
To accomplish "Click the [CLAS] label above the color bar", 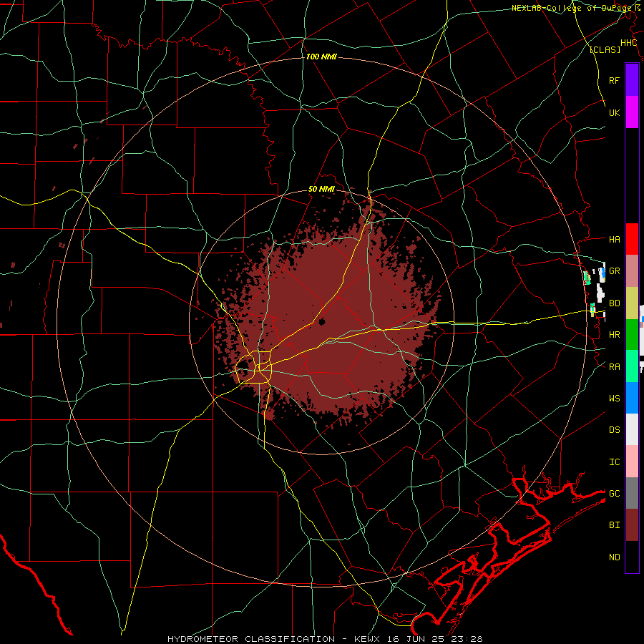I will (605, 49).
